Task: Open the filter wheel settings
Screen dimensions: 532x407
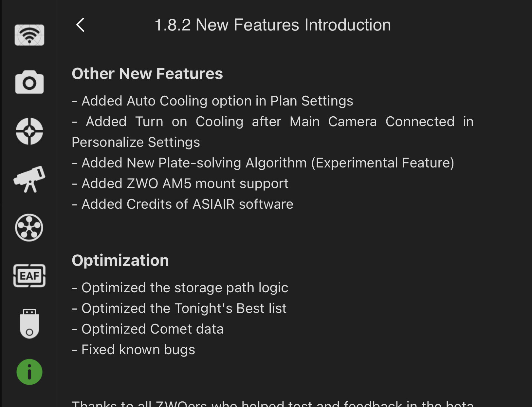Action: tap(29, 227)
